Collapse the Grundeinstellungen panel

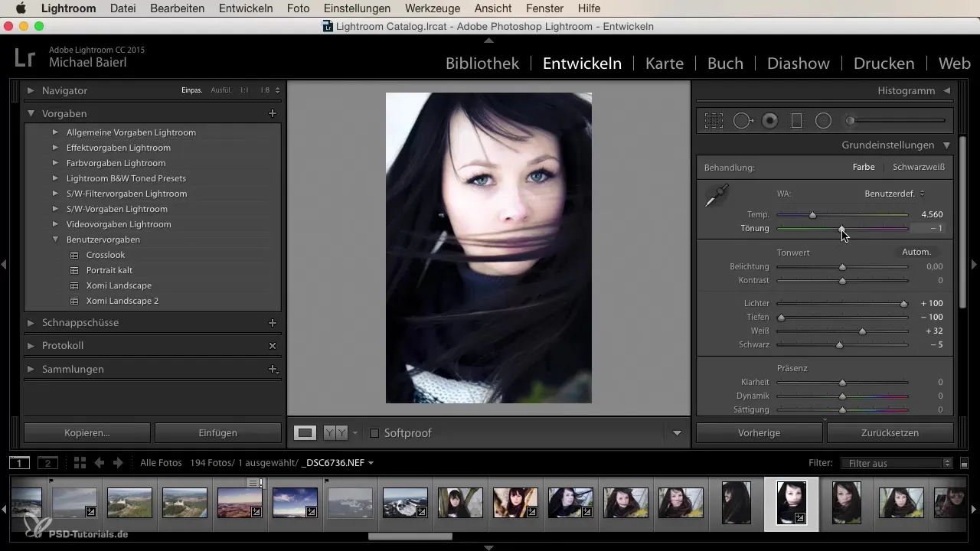(x=946, y=145)
